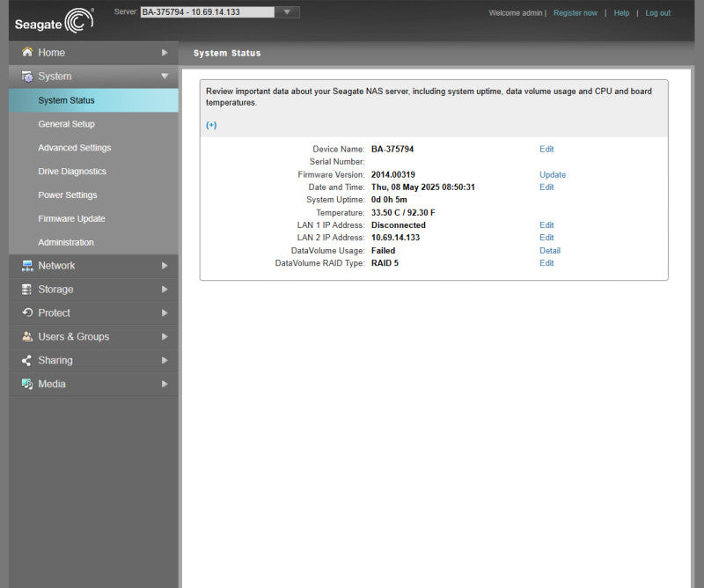This screenshot has height=588, width=704.
Task: Open the Sharing menu item
Action: tap(93, 360)
